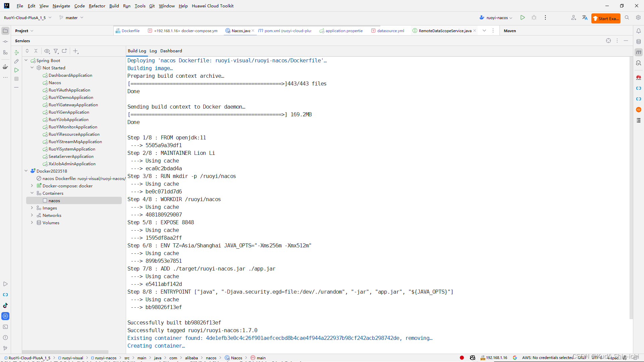644x362 pixels.
Task: Open the filter icon in Services toolbar
Action: (56, 51)
